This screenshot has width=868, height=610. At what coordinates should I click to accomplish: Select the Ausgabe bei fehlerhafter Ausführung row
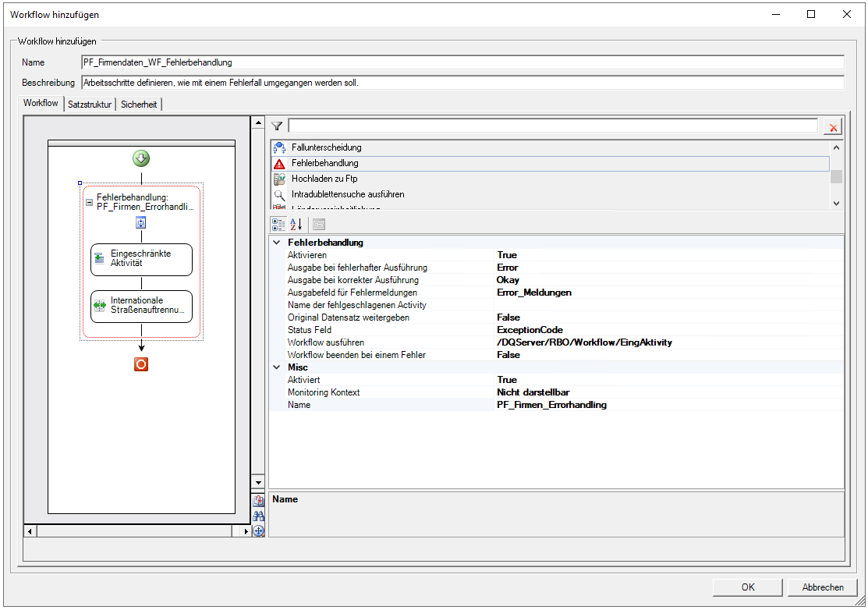556,268
